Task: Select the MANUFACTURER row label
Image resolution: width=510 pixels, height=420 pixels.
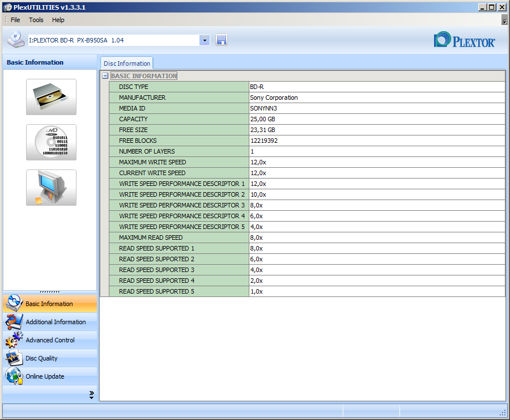Action: [142, 97]
